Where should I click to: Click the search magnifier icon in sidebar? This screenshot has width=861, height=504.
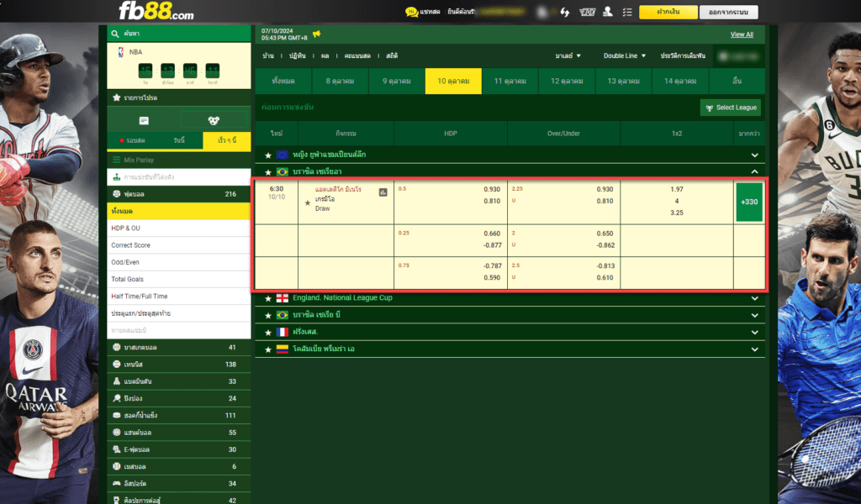click(x=114, y=34)
